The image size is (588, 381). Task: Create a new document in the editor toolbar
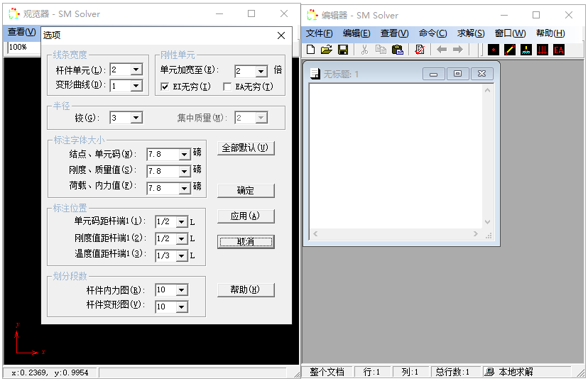click(310, 50)
